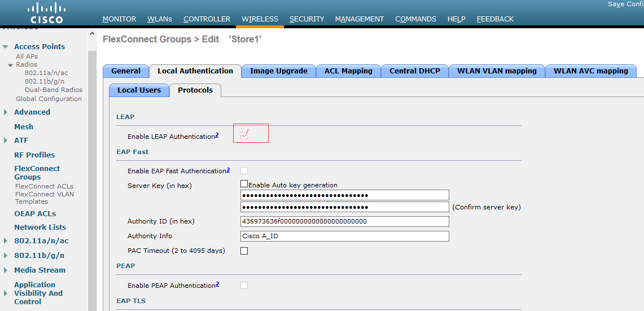Image resolution: width=644 pixels, height=311 pixels.
Task: Open footnote 2 link beside EAP Fast Authentication
Action: (228, 170)
